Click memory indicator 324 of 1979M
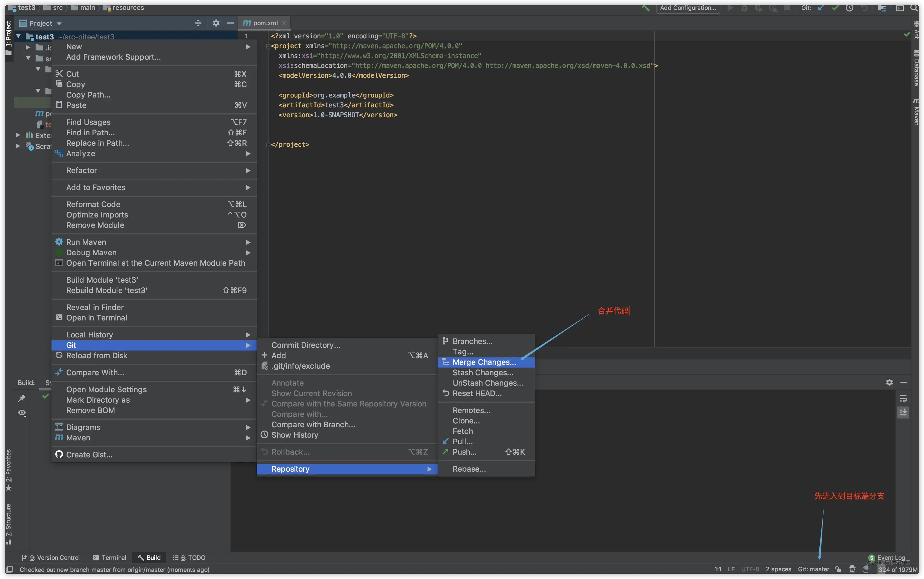The width and height of the screenshot is (924, 579). tap(898, 569)
